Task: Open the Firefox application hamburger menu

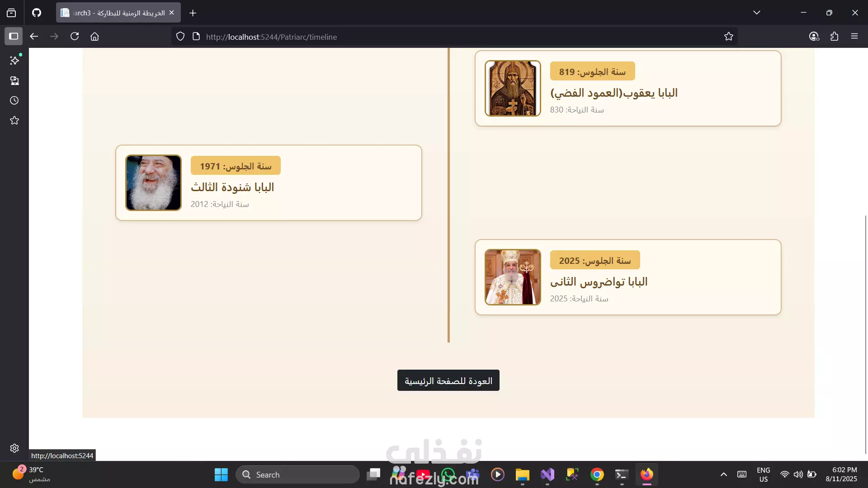Action: [x=854, y=36]
